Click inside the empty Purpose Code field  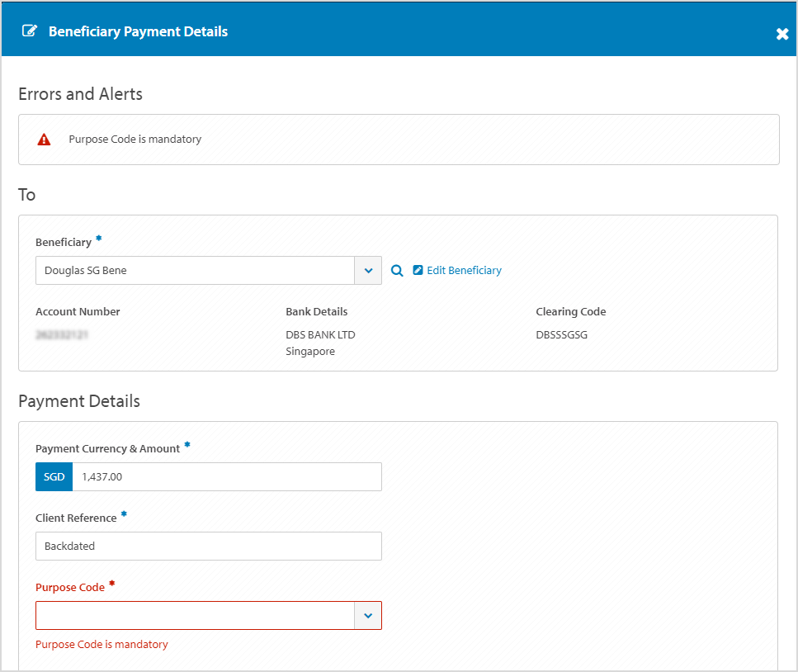pos(194,616)
